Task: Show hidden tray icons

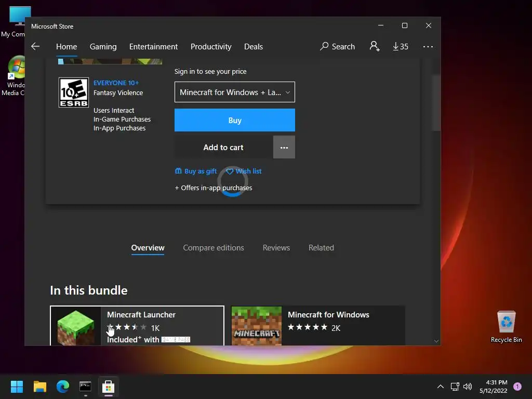Action: pos(441,387)
